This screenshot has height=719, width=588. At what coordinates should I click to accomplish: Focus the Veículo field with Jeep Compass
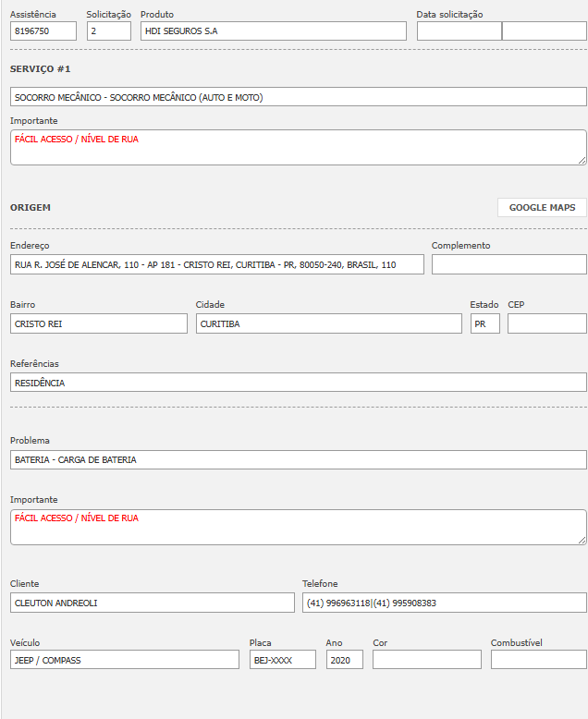(x=124, y=660)
